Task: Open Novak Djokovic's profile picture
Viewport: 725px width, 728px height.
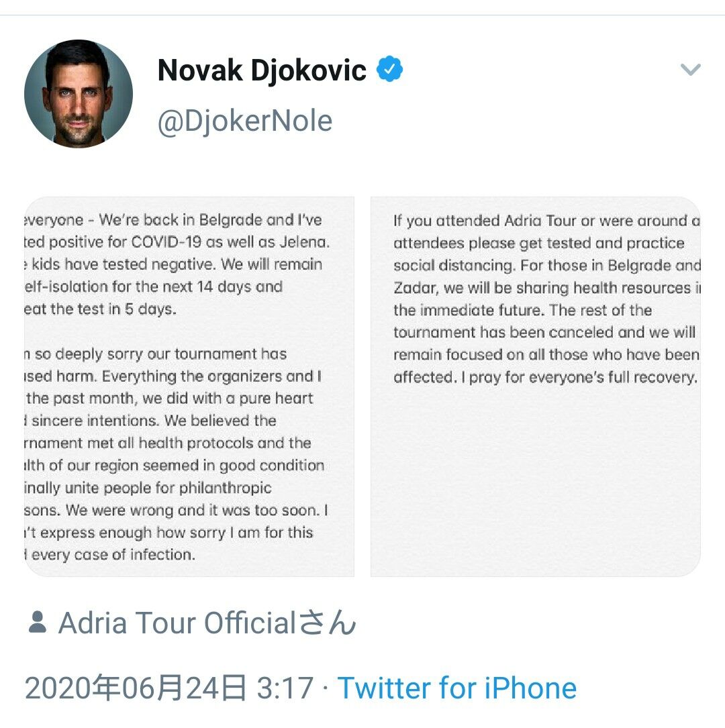Action: point(79,94)
